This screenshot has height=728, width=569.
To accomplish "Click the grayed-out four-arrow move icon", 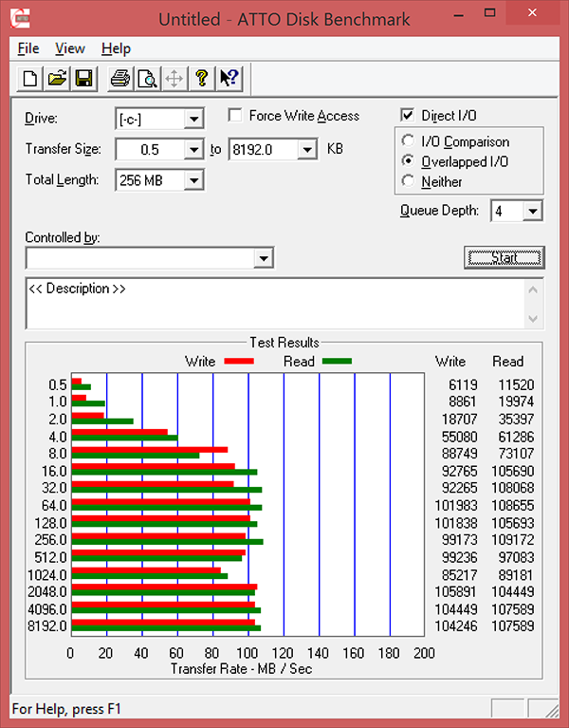I will point(174,78).
